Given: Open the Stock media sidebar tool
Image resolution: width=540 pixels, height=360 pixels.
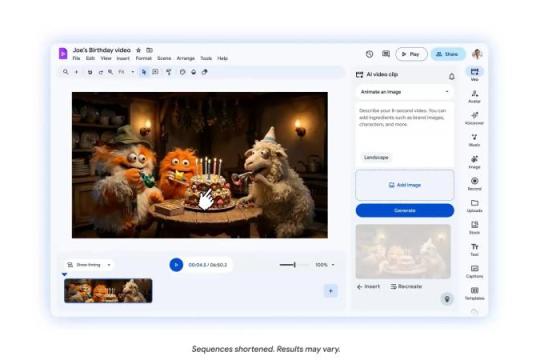Looking at the screenshot, I should point(475,227).
